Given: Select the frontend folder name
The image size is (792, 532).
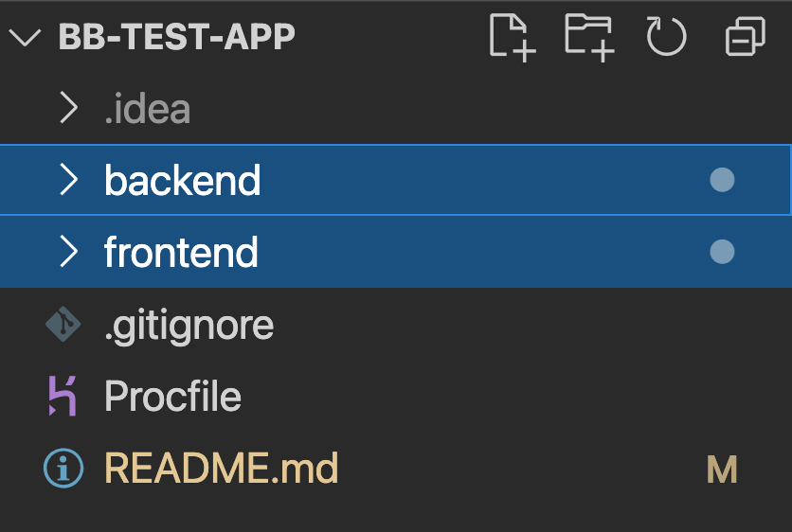Looking at the screenshot, I should (181, 252).
